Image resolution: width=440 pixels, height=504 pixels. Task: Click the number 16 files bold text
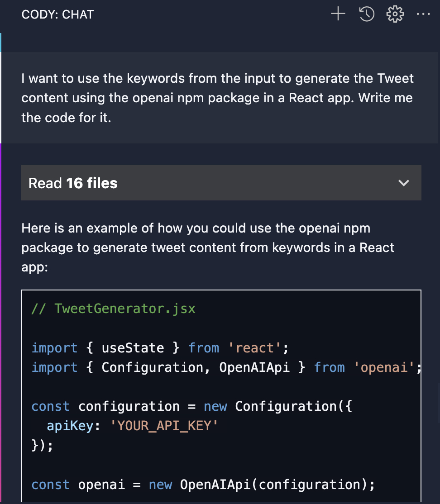coord(91,183)
